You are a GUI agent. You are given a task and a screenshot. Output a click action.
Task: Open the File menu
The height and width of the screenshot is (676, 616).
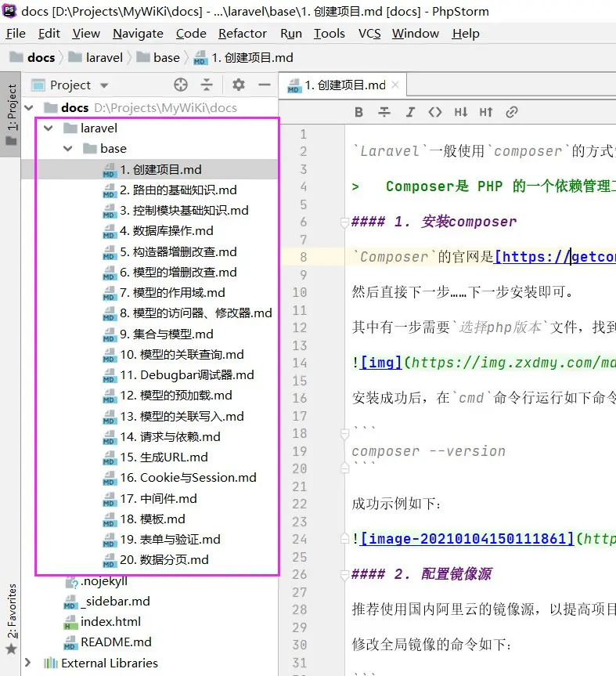tap(16, 33)
